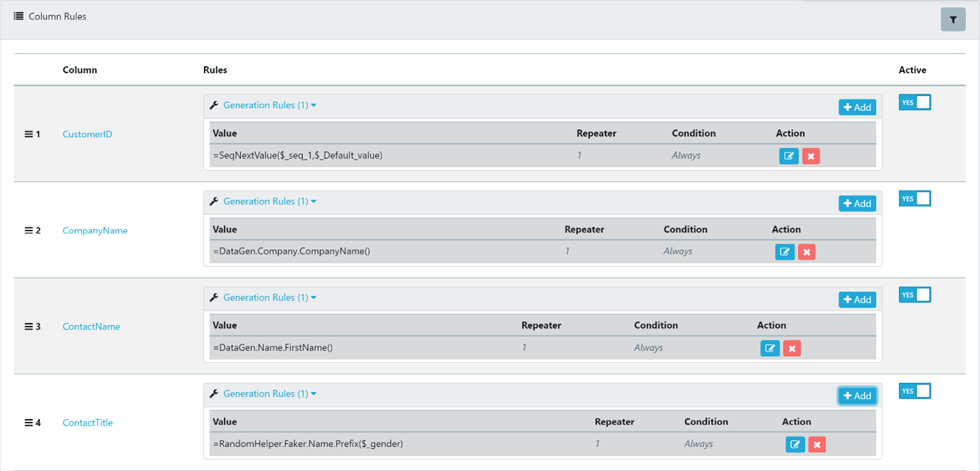Open the ContactName column link
The width and height of the screenshot is (980, 471).
point(91,327)
